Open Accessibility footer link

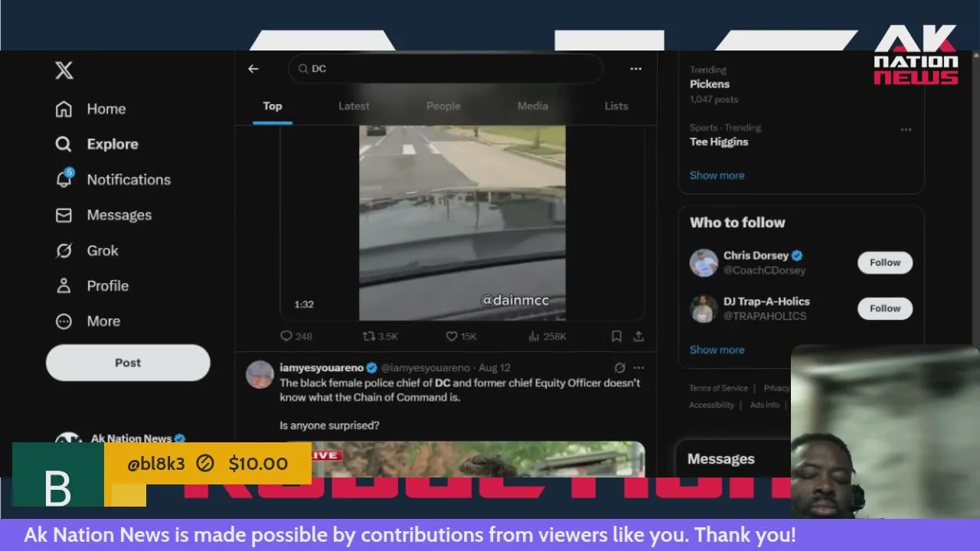point(711,405)
